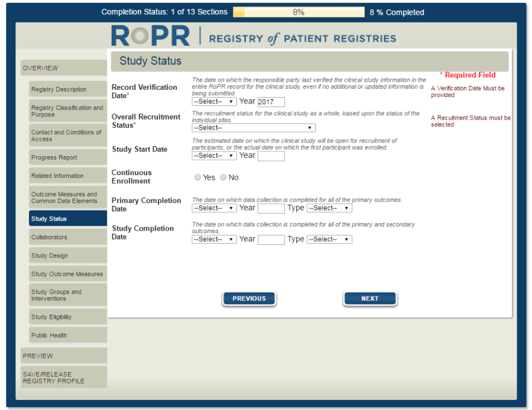
Task: Click 'A Recuitment Status must be selected' message
Action: pyautogui.click(x=471, y=121)
